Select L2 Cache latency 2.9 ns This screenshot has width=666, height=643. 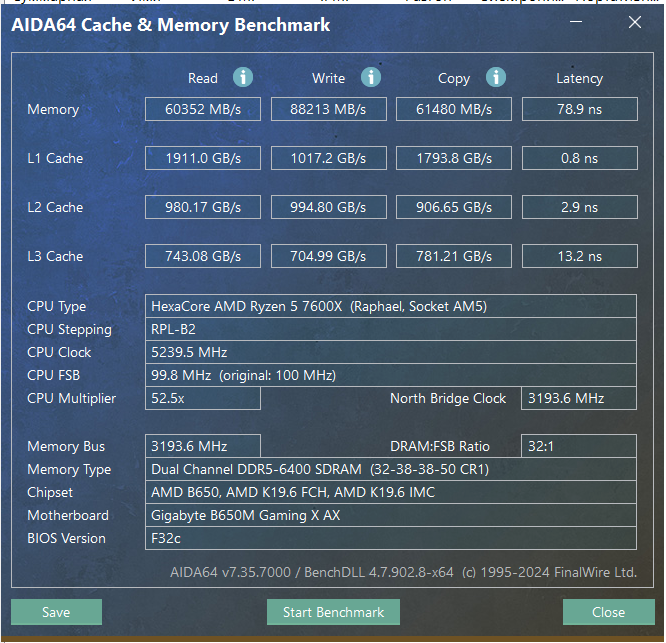tap(580, 207)
